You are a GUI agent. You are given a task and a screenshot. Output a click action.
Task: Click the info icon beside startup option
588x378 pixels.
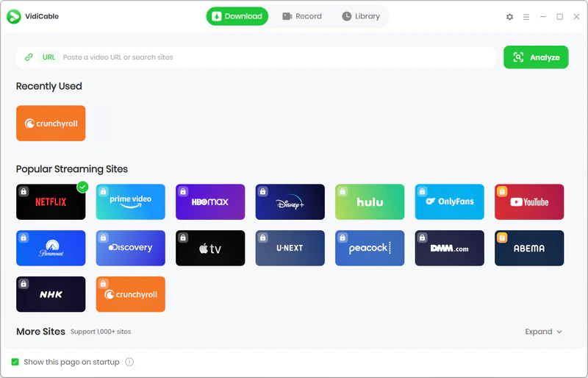(129, 362)
